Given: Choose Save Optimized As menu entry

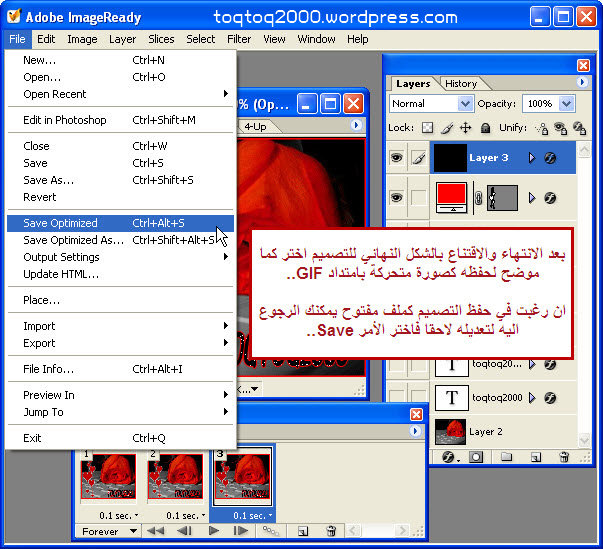Looking at the screenshot, I should point(73,240).
